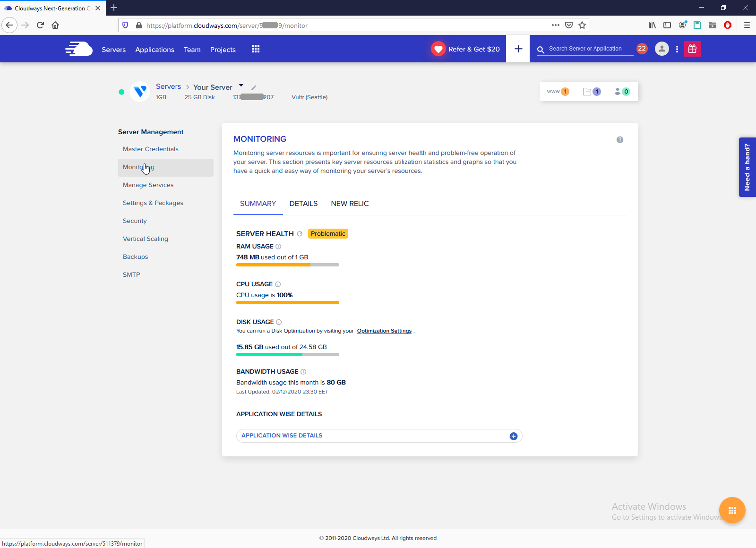
Task: Click the Optimization Settings link
Action: (x=384, y=331)
